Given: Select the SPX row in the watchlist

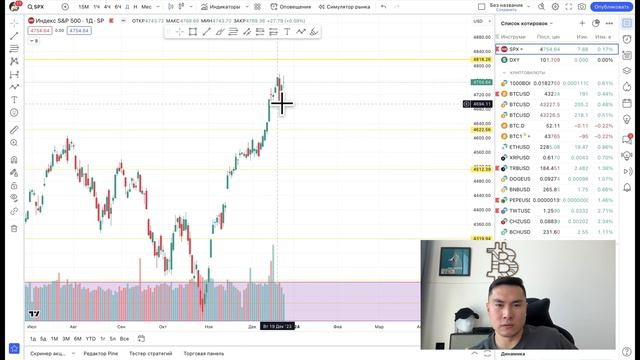Looking at the screenshot, I should pos(557,49).
